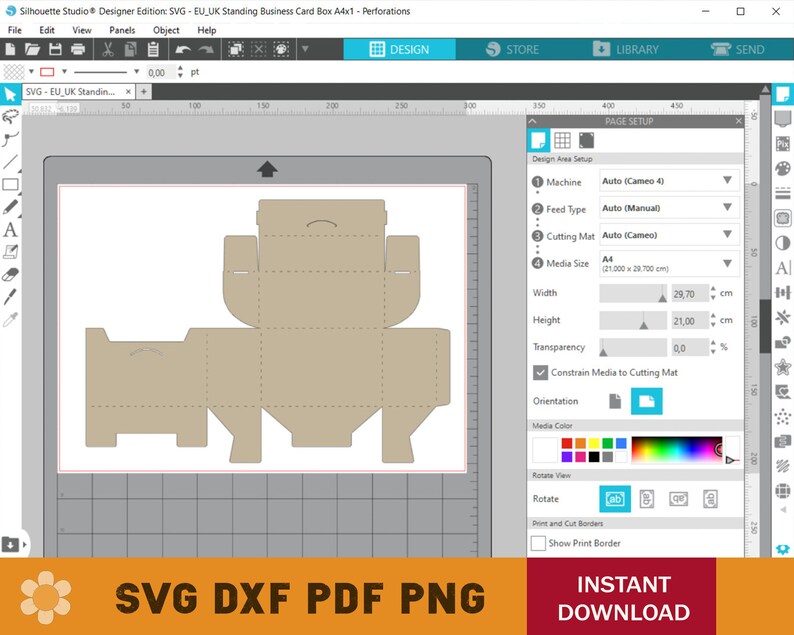Select the Eraser tool
794x635 pixels.
pos(10,274)
